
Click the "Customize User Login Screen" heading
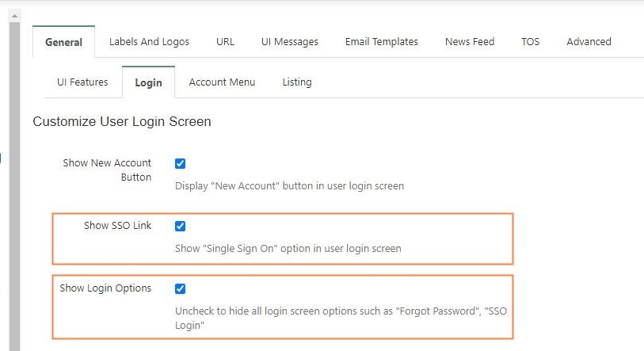click(121, 122)
